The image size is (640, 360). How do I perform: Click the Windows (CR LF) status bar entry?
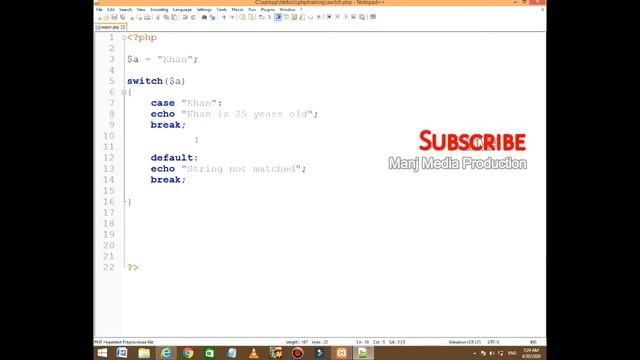point(464,342)
